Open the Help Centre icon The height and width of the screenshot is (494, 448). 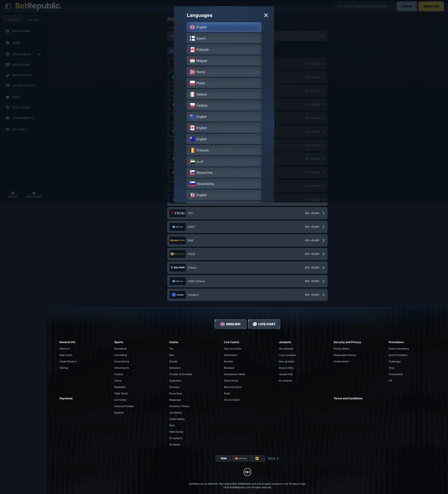pos(34,193)
